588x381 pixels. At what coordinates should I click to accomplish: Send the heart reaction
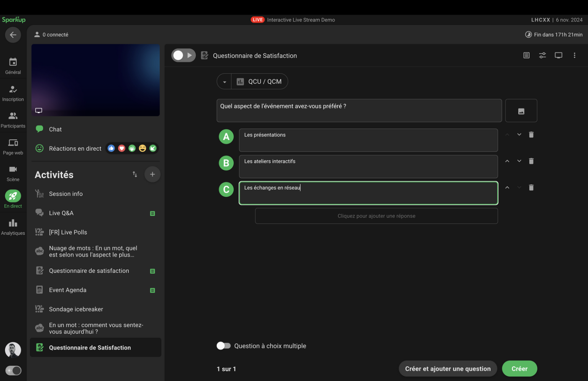tap(122, 148)
